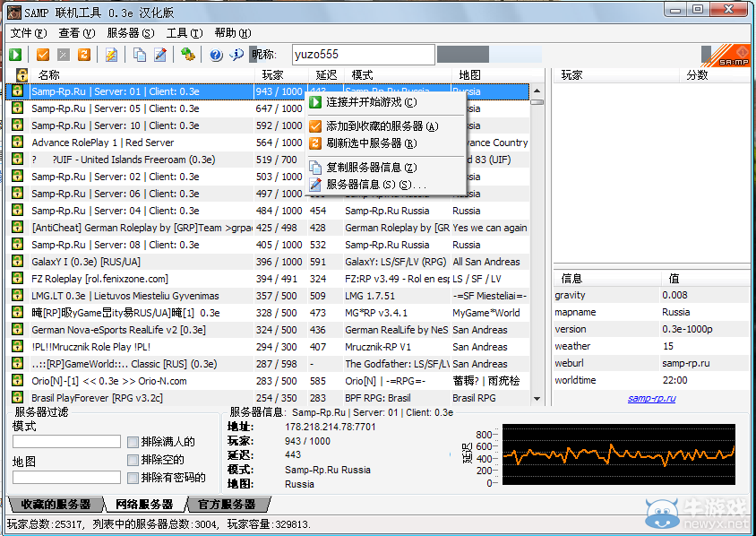Open the samp-rp.ru hyperlink
The image size is (756, 536).
(651, 398)
